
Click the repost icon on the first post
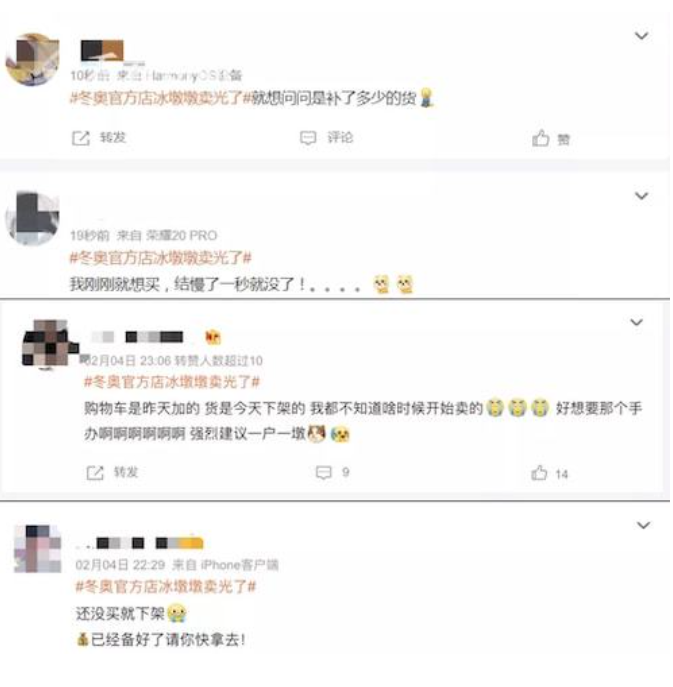pyautogui.click(x=81, y=138)
